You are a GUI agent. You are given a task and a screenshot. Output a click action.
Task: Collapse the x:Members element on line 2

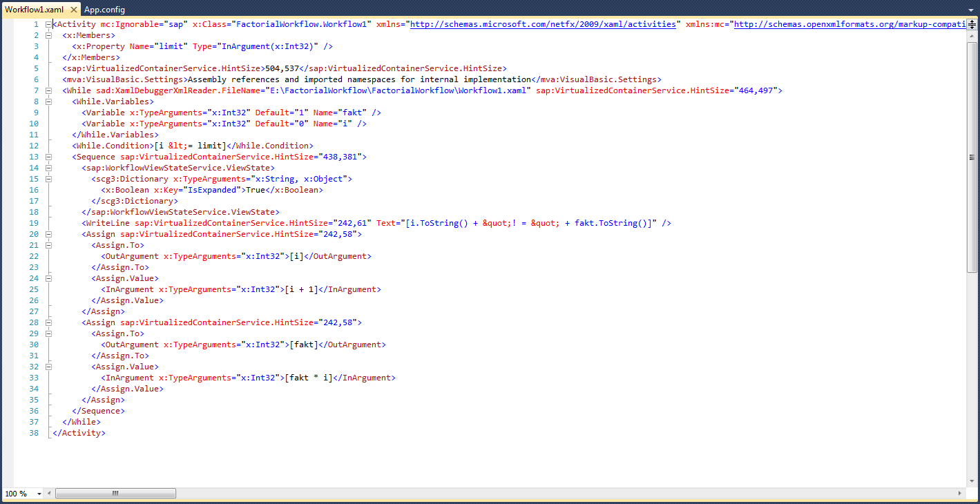(x=48, y=35)
